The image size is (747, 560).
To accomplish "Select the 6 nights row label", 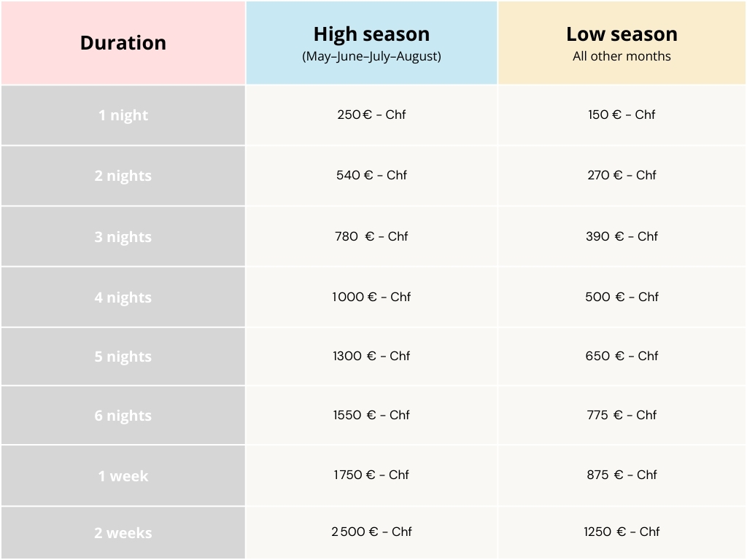I will point(123,416).
